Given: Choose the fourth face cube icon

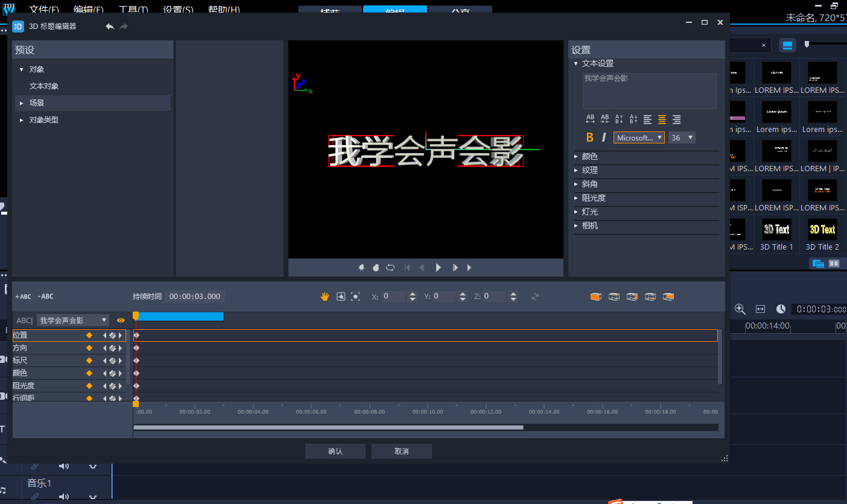Looking at the screenshot, I should (650, 297).
